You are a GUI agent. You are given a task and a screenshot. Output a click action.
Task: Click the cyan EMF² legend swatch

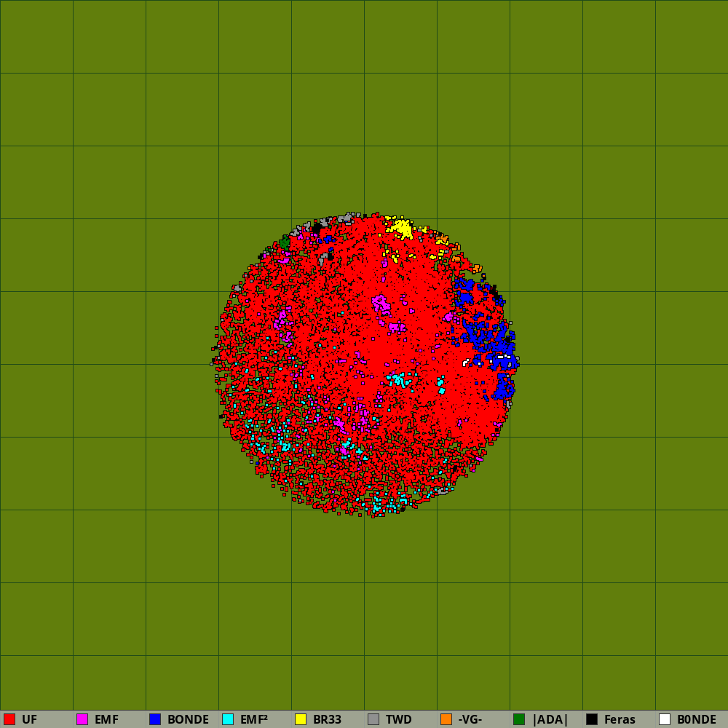[x=228, y=719]
